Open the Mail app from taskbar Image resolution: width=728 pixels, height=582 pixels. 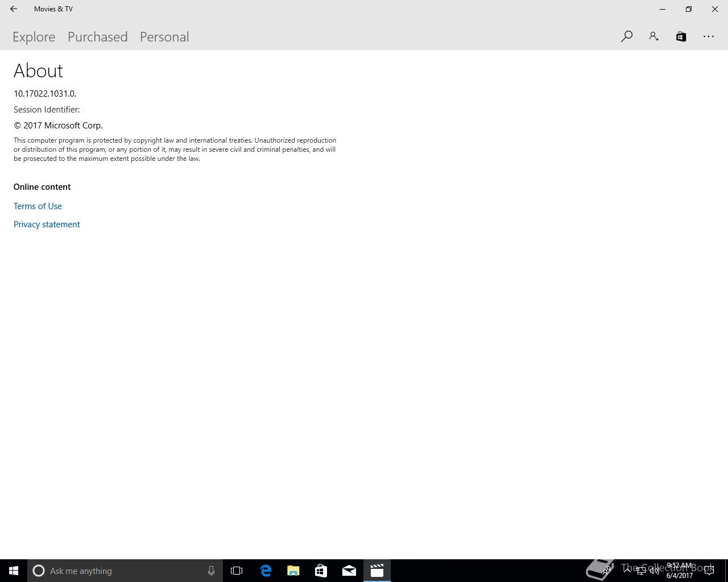tap(349, 571)
